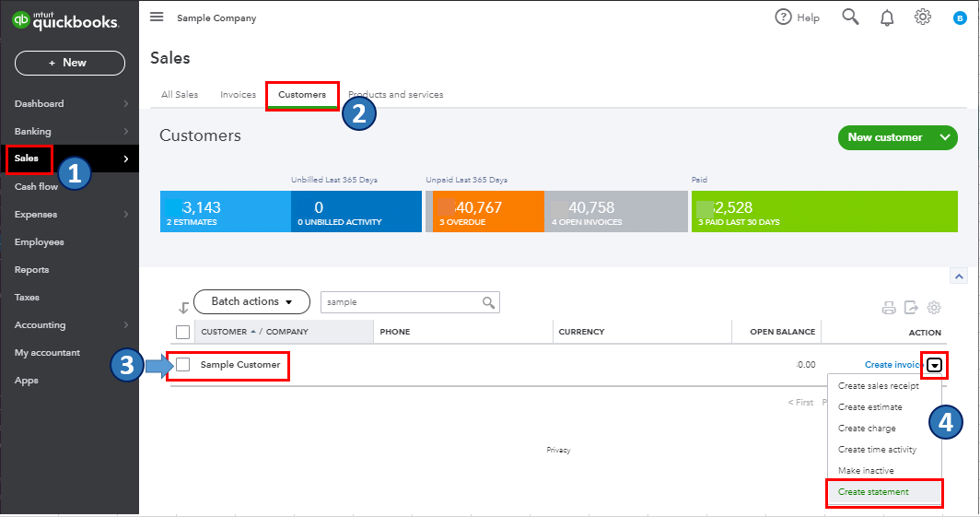Choose Create time activity from menu

click(877, 450)
